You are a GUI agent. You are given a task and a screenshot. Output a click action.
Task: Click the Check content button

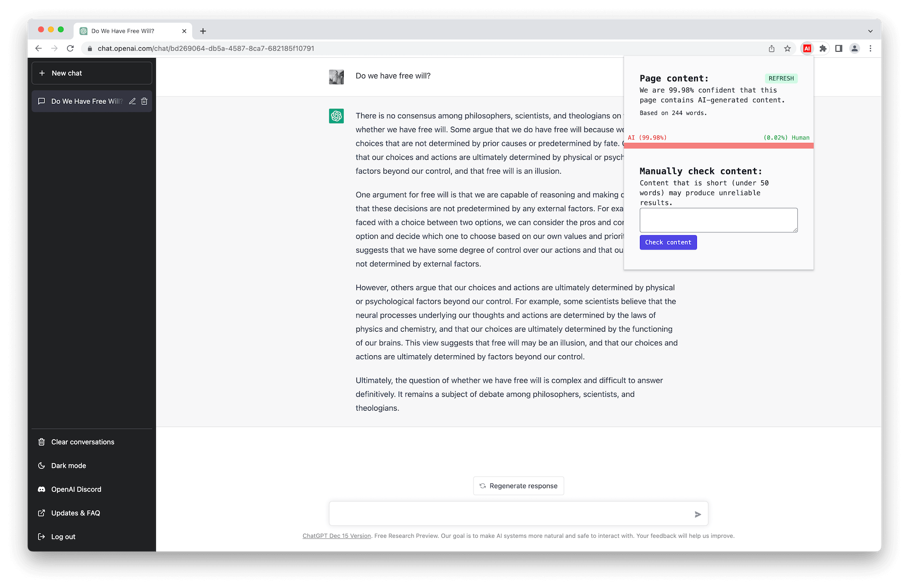(668, 242)
